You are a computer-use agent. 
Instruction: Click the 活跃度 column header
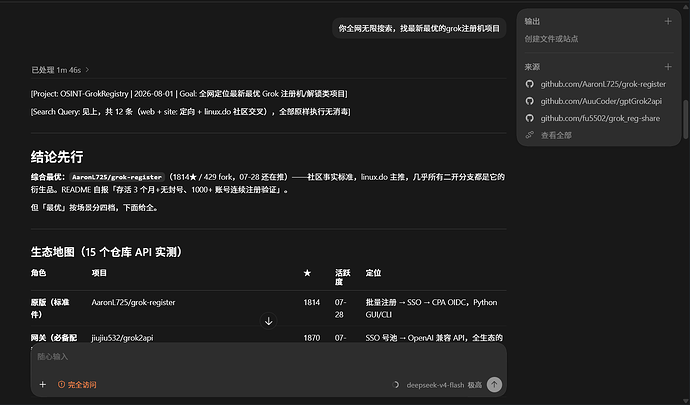pyautogui.click(x=342, y=277)
